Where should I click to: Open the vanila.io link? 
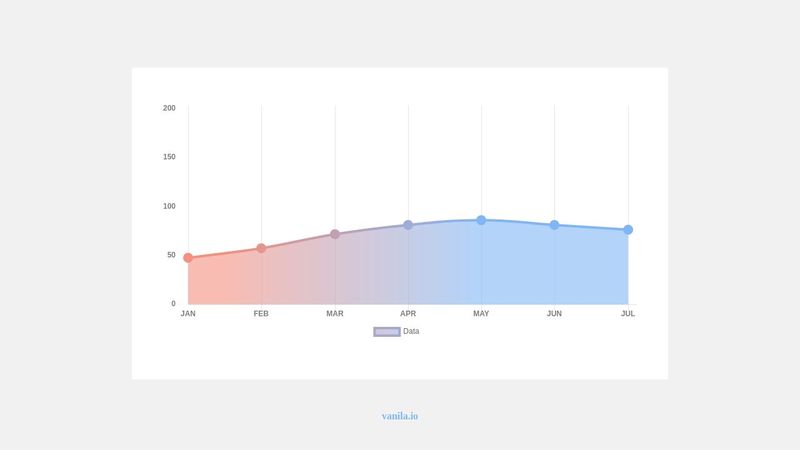pyautogui.click(x=400, y=416)
